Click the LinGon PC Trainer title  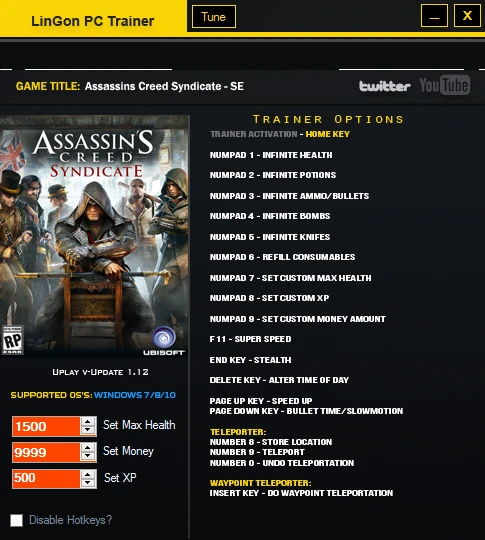point(92,21)
